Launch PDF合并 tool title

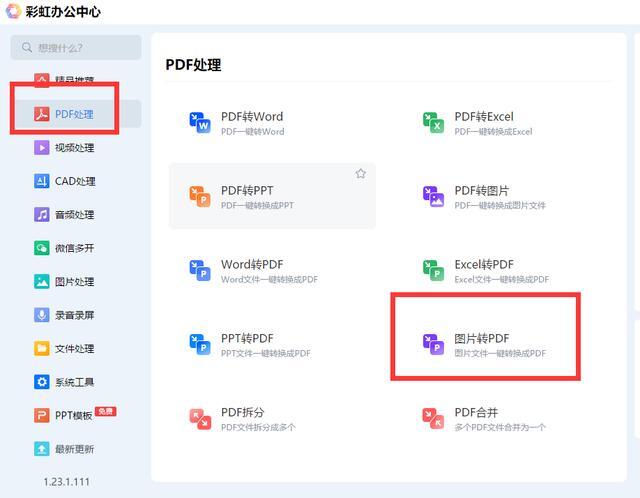[476, 412]
